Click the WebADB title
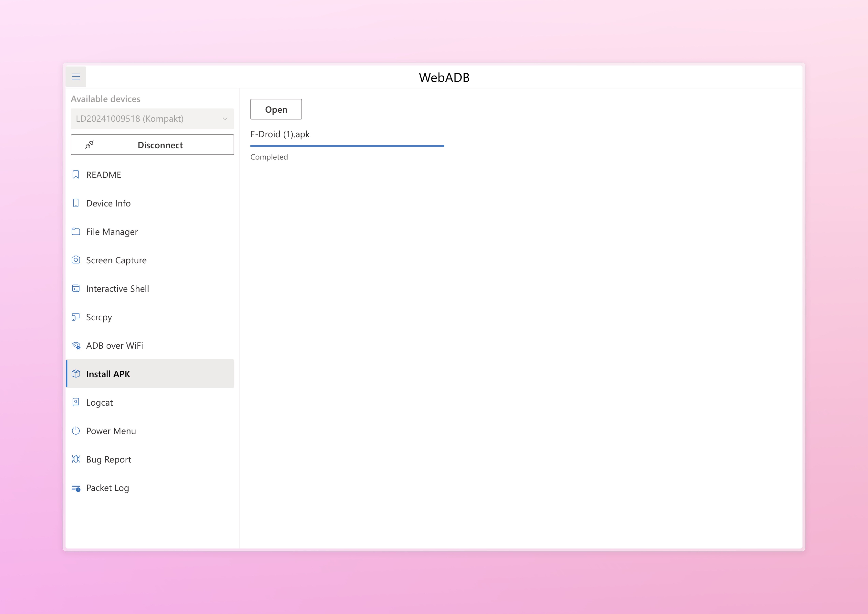Viewport: 868px width, 614px height. tap(444, 77)
